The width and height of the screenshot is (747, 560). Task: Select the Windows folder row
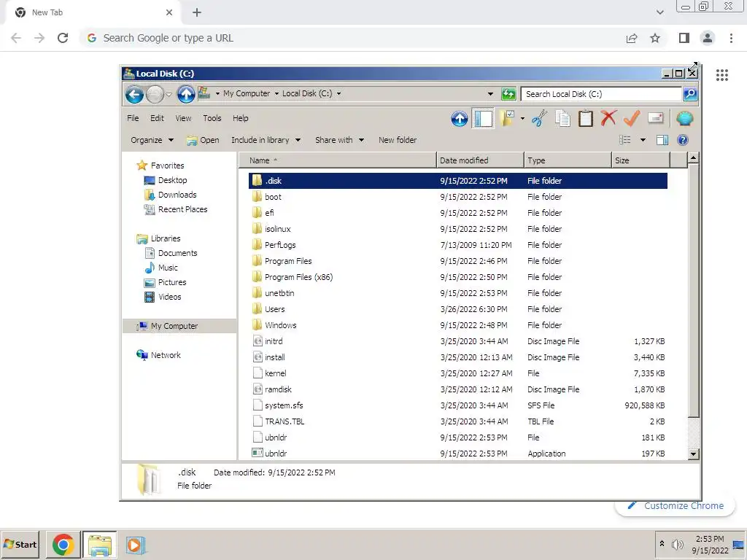pos(458,325)
